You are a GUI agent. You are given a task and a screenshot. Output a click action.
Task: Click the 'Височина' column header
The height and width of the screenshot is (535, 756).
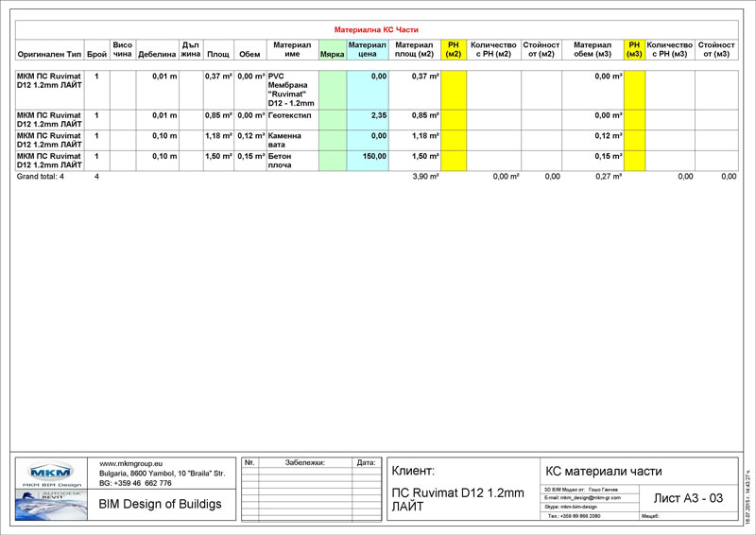pyautogui.click(x=123, y=49)
